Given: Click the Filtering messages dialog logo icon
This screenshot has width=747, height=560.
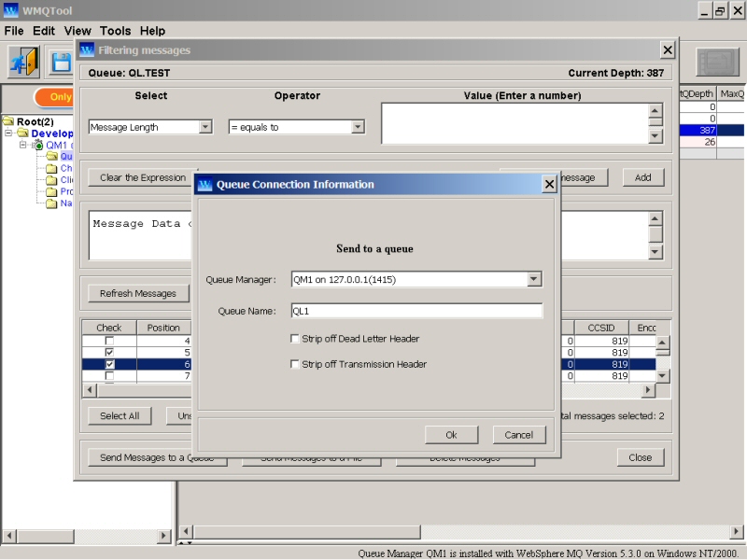Looking at the screenshot, I should click(87, 49).
